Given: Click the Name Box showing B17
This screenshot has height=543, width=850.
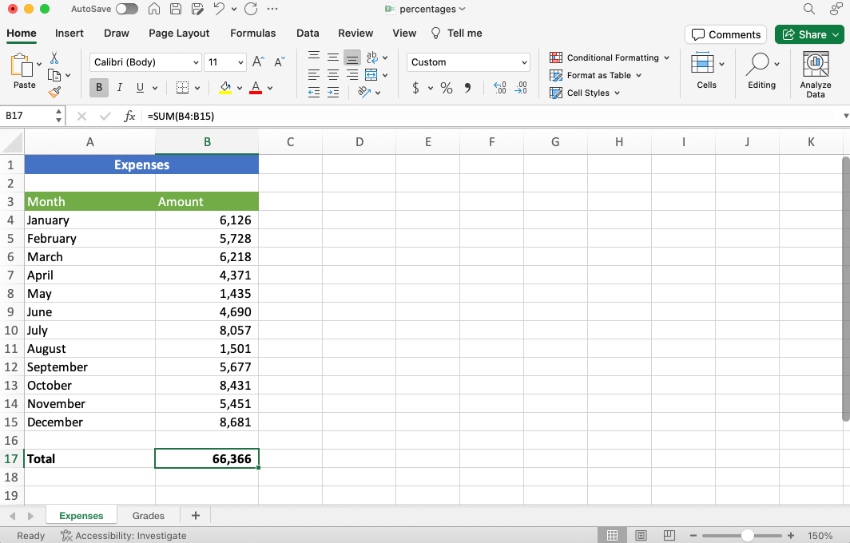Looking at the screenshot, I should pyautogui.click(x=29, y=116).
